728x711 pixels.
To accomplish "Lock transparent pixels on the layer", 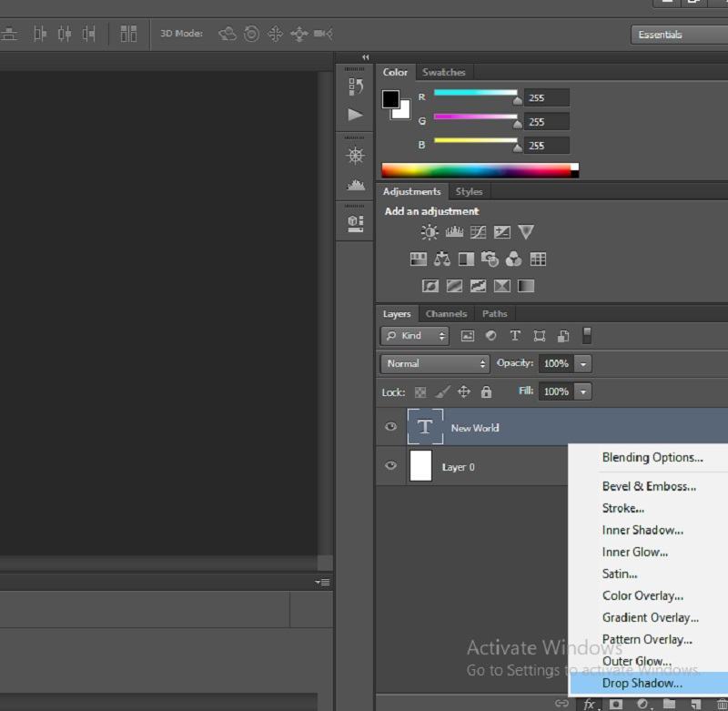I will point(418,391).
